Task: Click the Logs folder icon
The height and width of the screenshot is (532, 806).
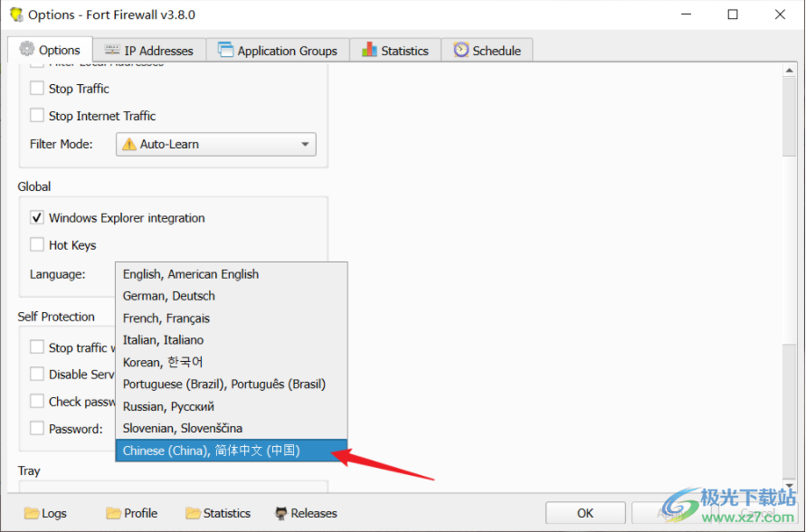Action: pos(32,513)
